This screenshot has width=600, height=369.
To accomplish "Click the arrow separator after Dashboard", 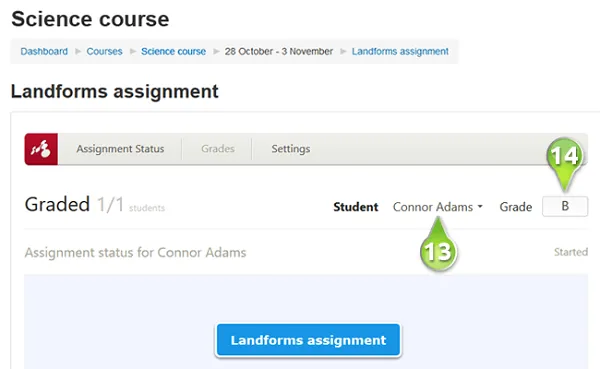I will point(78,51).
